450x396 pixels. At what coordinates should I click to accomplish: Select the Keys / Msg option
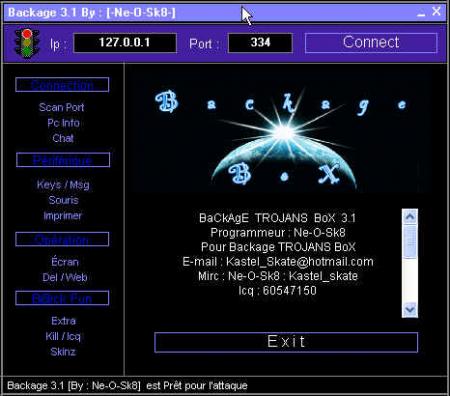pyautogui.click(x=63, y=185)
